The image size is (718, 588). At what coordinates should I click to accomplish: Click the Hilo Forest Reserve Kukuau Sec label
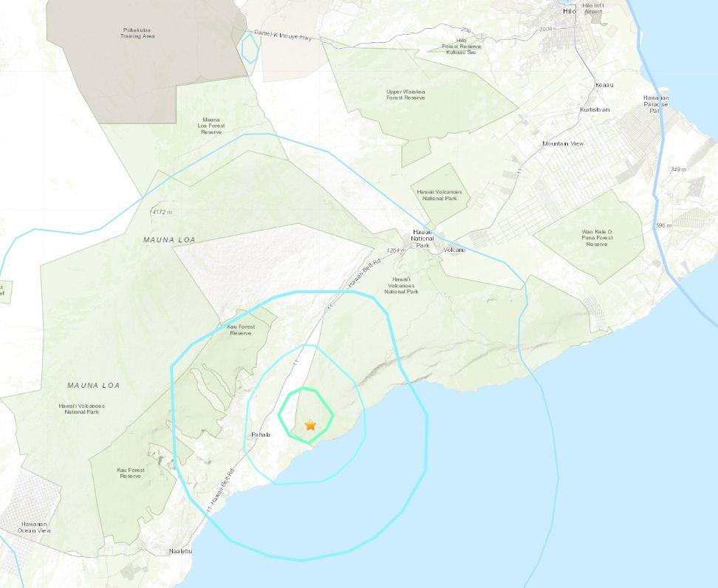tap(462, 47)
